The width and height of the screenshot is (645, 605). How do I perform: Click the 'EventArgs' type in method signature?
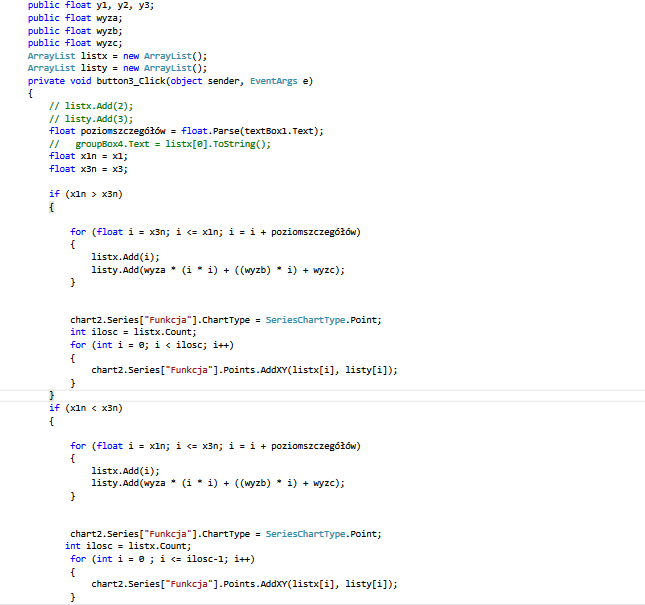[274, 81]
